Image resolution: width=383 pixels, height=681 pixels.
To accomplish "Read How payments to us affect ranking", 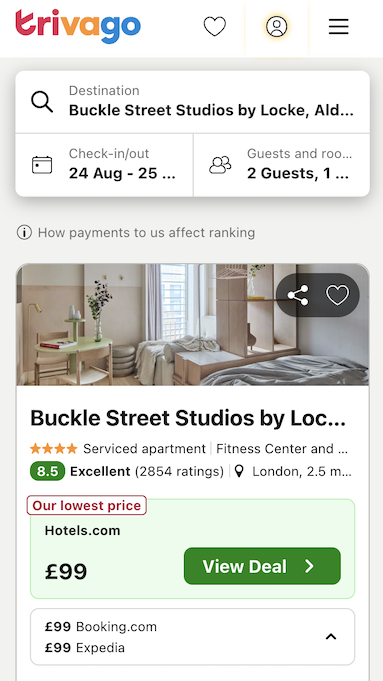I will (146, 233).
